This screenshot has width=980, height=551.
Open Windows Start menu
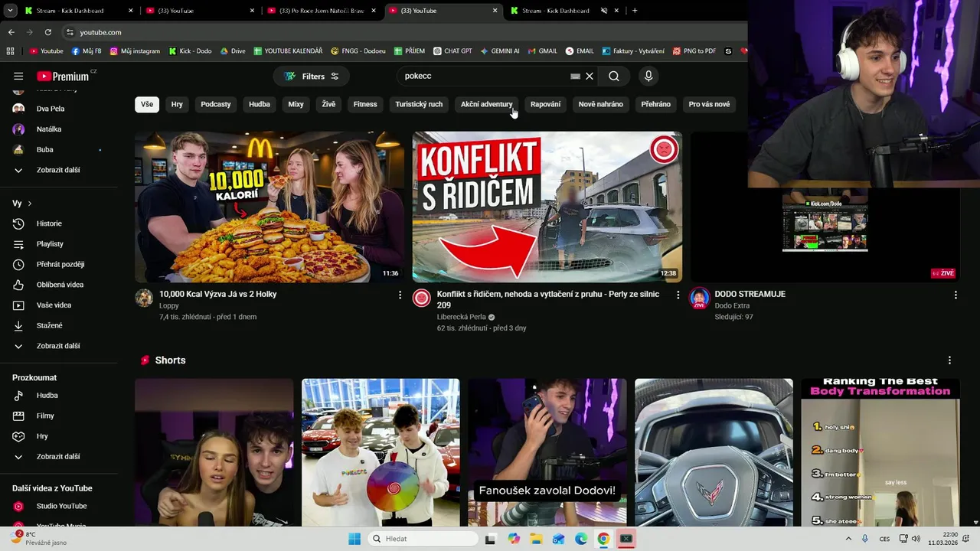pyautogui.click(x=354, y=539)
